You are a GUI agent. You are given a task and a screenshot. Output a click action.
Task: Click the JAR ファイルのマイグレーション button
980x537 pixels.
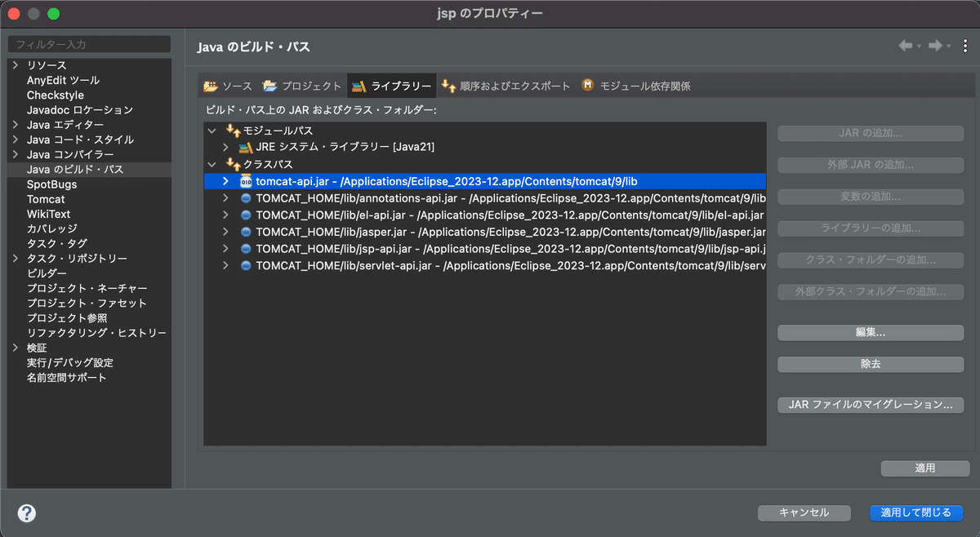[x=870, y=405]
